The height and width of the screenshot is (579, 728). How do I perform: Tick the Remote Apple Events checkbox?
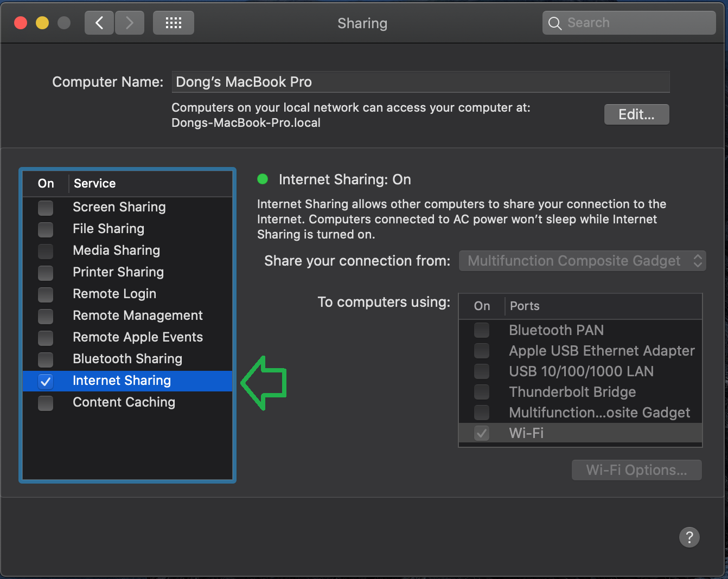[46, 338]
